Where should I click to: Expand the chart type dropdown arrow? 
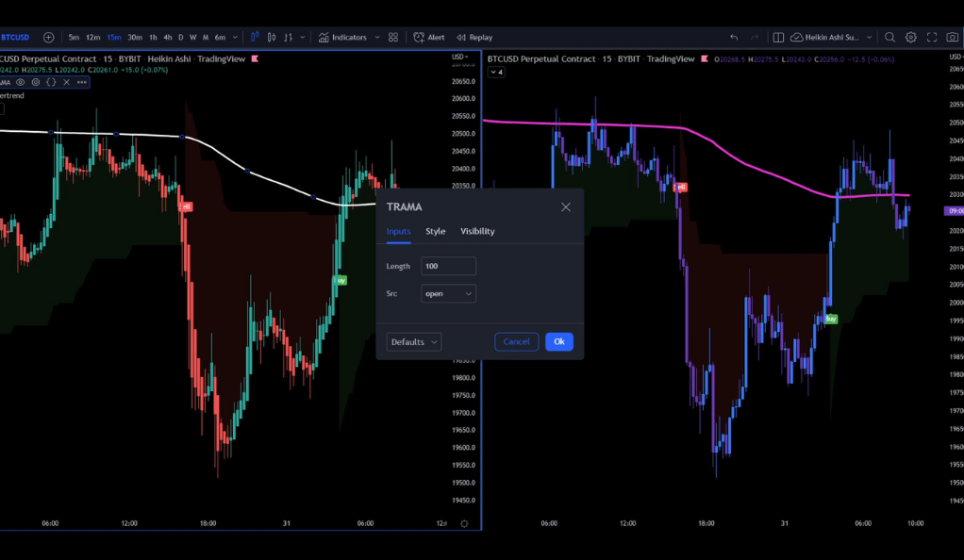coord(303,38)
